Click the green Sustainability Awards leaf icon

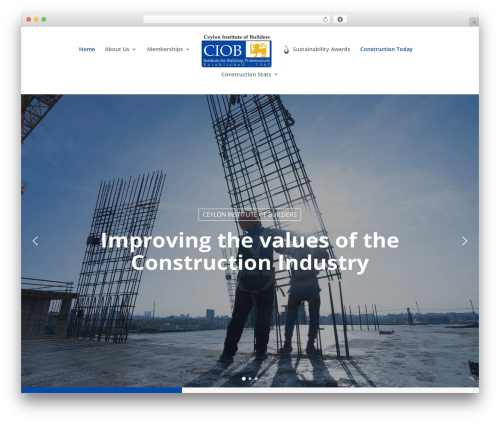[x=286, y=49]
